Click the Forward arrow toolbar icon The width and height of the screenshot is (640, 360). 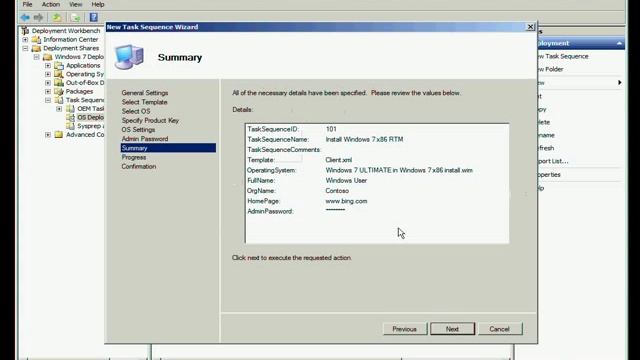click(38, 18)
